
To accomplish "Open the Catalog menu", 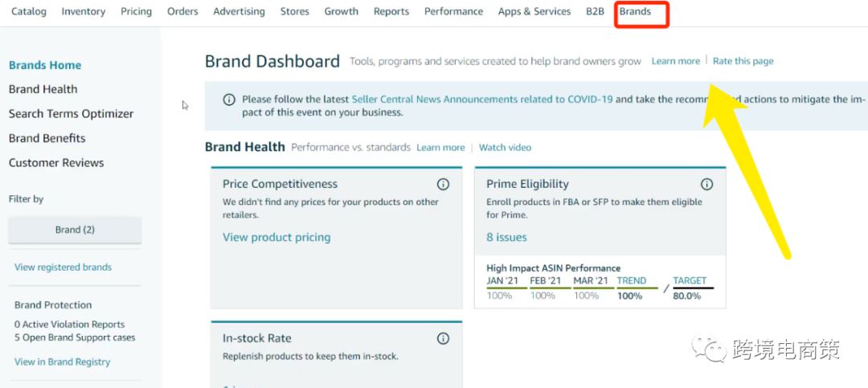I will (x=29, y=11).
